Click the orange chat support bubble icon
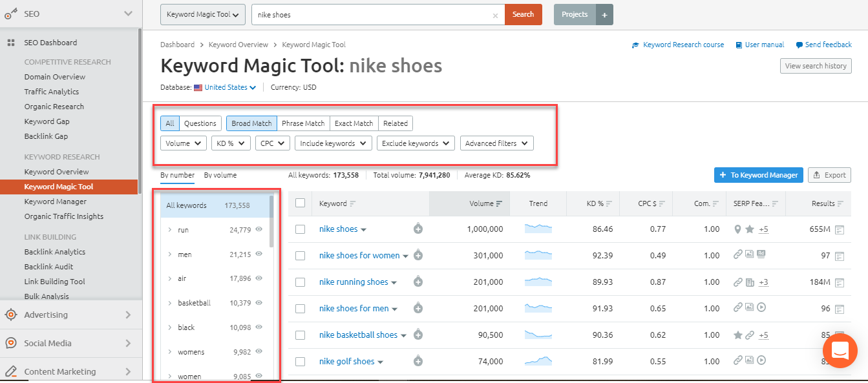Image resolution: width=868 pixels, height=383 pixels. point(840,350)
